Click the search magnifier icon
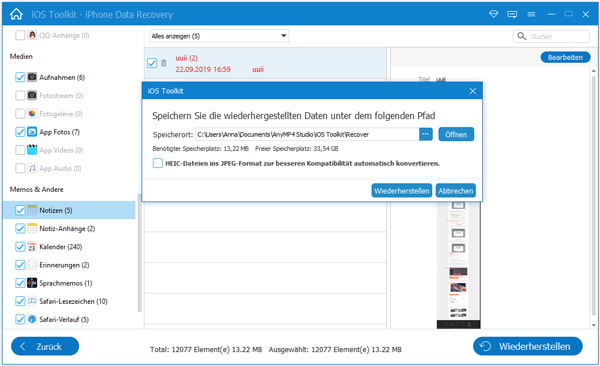The width and height of the screenshot is (600, 366). (x=521, y=36)
